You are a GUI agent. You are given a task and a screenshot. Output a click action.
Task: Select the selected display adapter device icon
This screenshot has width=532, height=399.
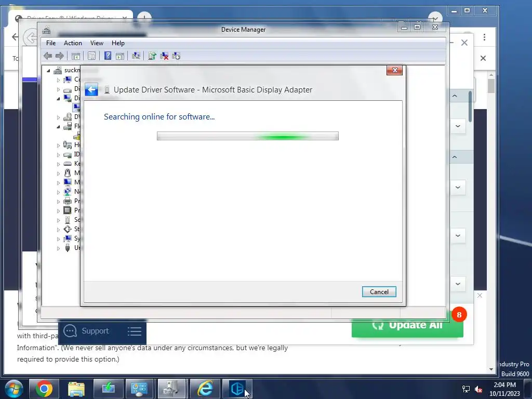tap(77, 107)
